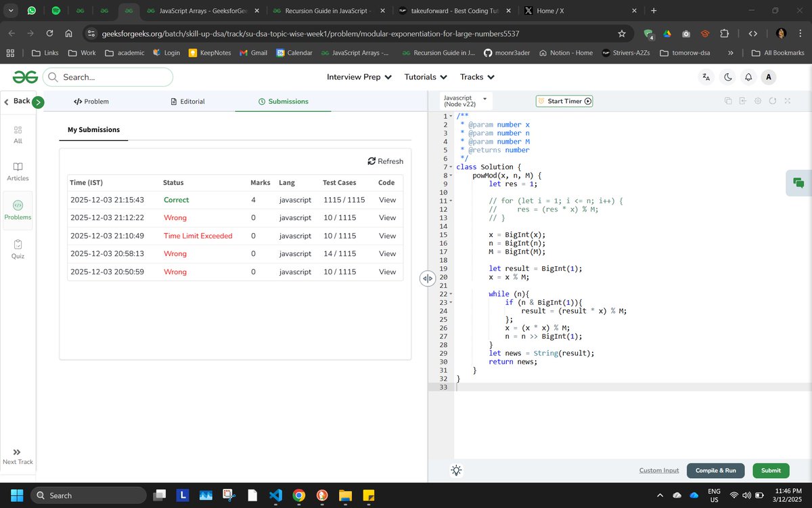This screenshot has height=508, width=812.
Task: Toggle dark mode with the moon icon
Action: (x=728, y=77)
